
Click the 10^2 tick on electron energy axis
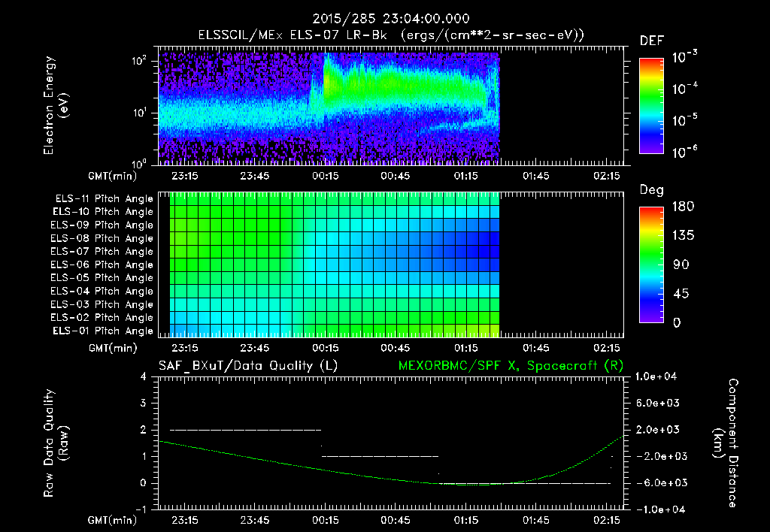(x=139, y=61)
